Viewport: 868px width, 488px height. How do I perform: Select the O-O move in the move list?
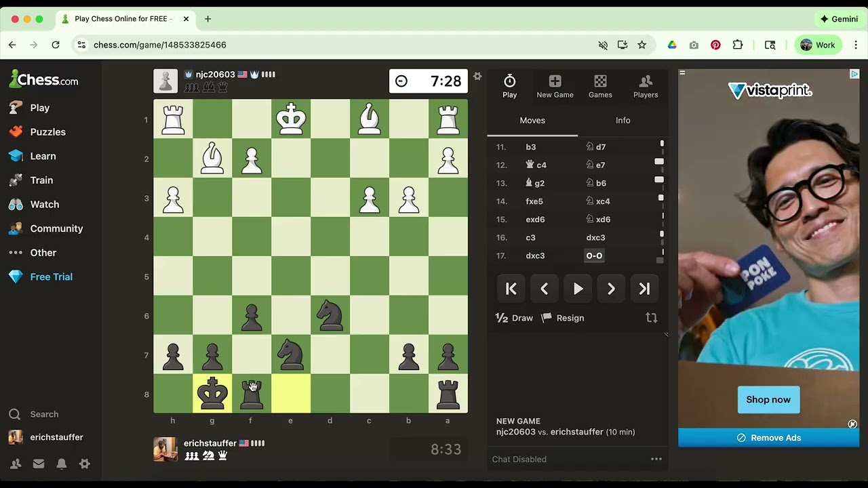pyautogui.click(x=594, y=256)
